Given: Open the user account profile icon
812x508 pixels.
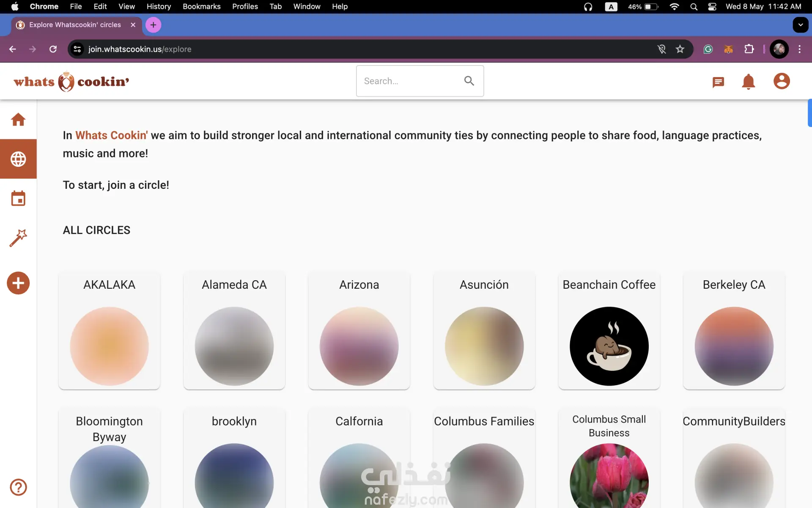Looking at the screenshot, I should [781, 81].
